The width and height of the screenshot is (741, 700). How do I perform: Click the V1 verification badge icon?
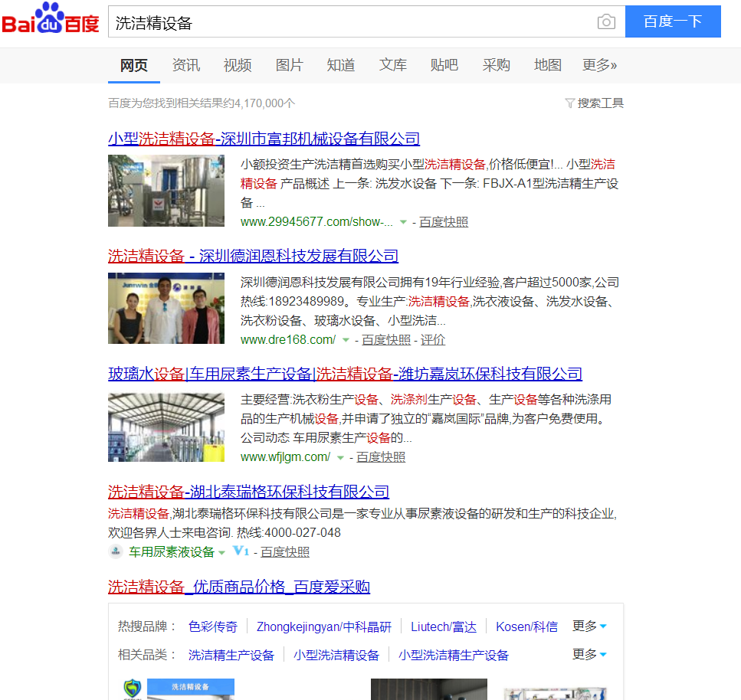241,551
